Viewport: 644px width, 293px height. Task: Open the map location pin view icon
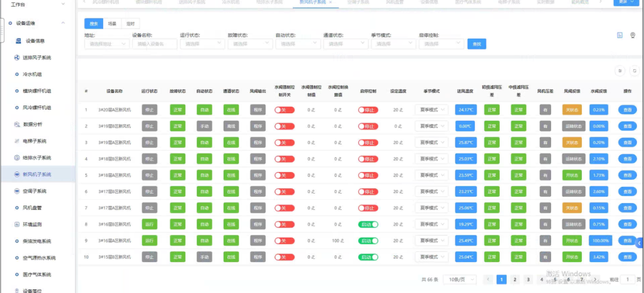coord(633,35)
